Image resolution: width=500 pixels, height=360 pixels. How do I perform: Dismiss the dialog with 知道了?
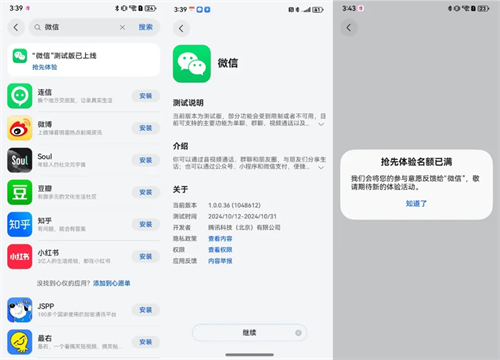[416, 203]
